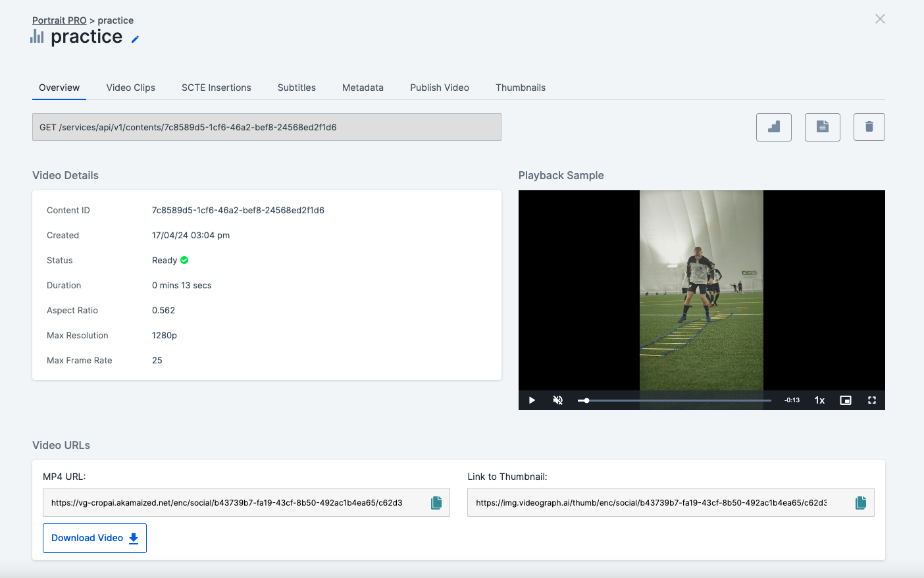Click the practice page title text

tap(86, 37)
